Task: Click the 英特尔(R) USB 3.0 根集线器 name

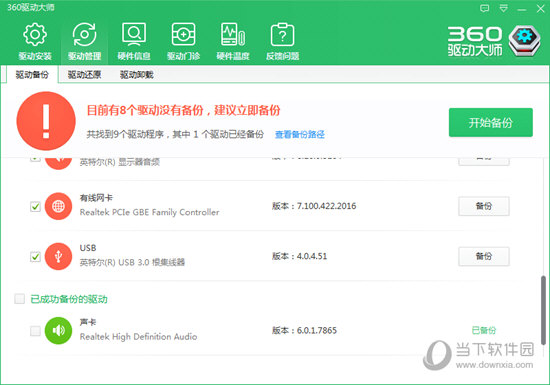Action: pyautogui.click(x=132, y=262)
